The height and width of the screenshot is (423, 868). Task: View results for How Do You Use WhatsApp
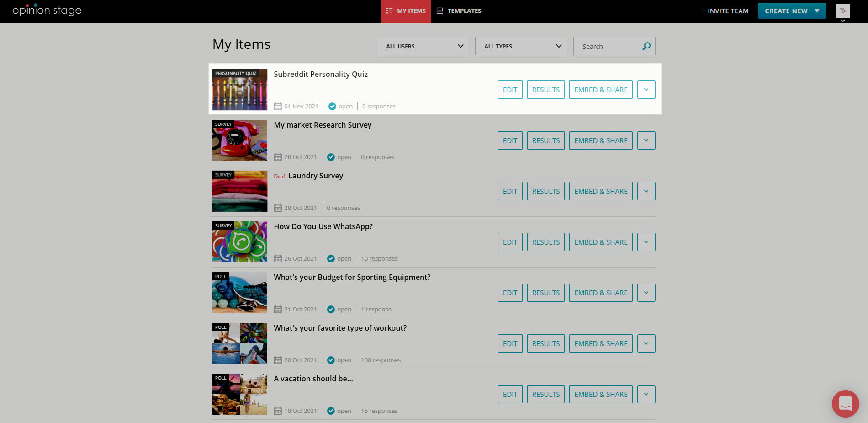pyautogui.click(x=545, y=242)
